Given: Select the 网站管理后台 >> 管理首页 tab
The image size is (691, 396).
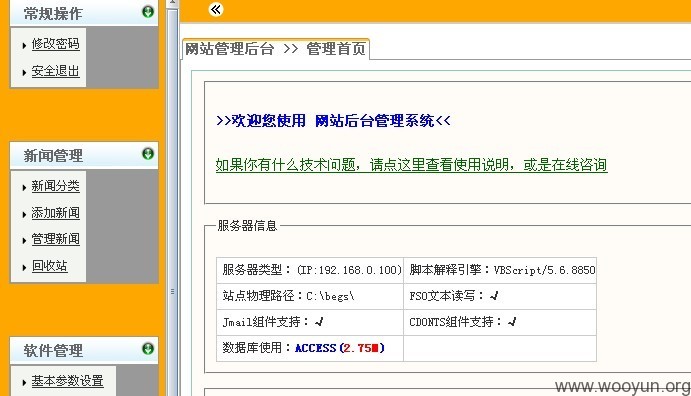Looking at the screenshot, I should [276, 49].
